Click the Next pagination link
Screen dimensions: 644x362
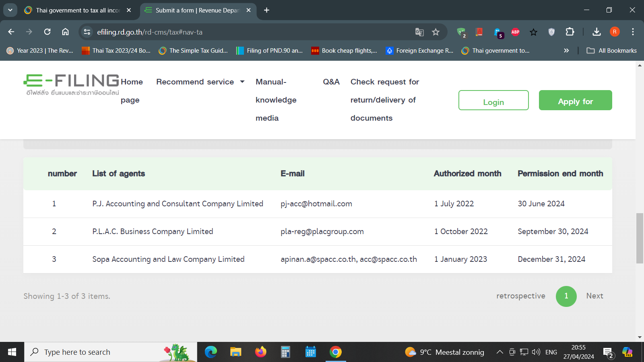(594, 296)
